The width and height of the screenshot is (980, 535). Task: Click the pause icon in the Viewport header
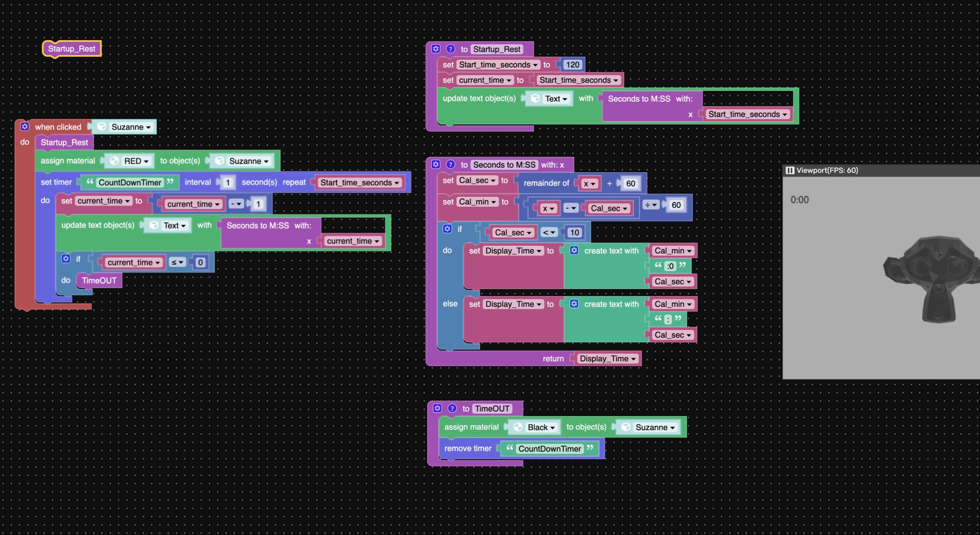(790, 170)
